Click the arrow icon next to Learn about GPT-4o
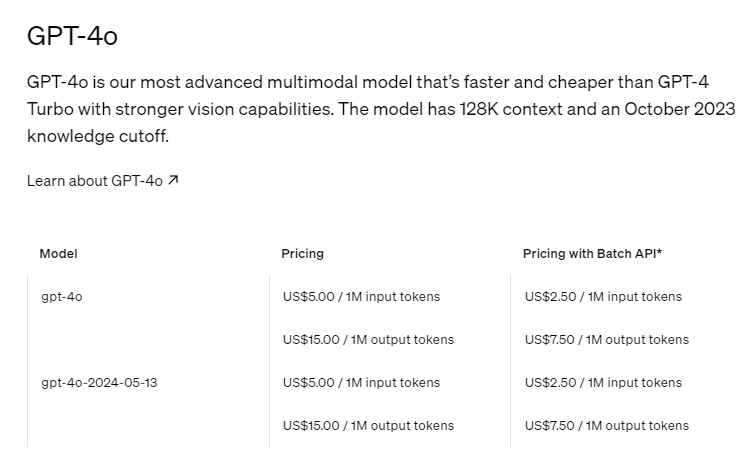The image size is (756, 462). point(173,181)
